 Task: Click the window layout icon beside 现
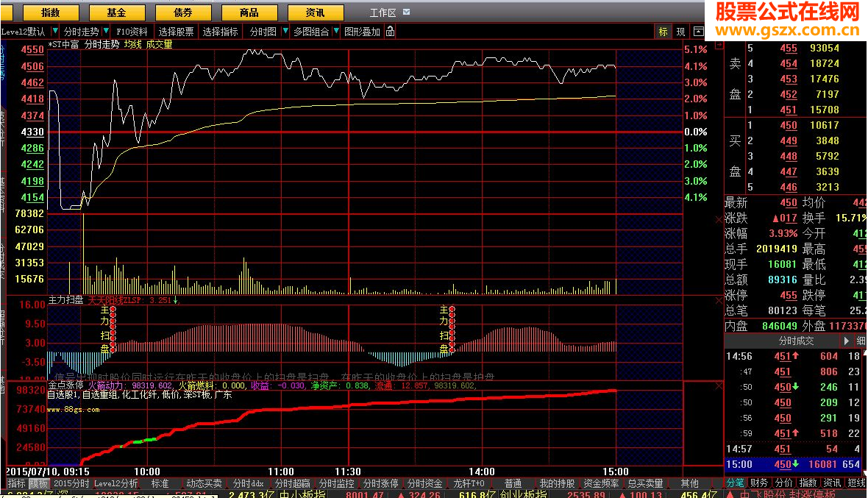(699, 32)
